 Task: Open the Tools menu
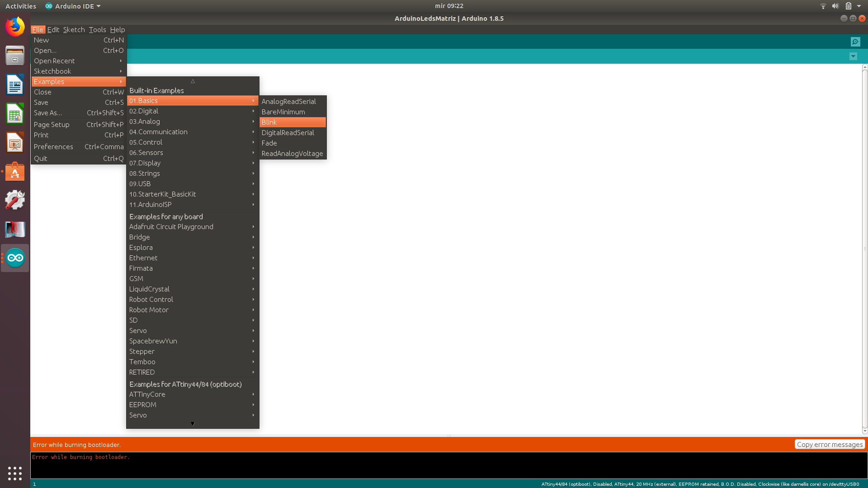point(97,30)
